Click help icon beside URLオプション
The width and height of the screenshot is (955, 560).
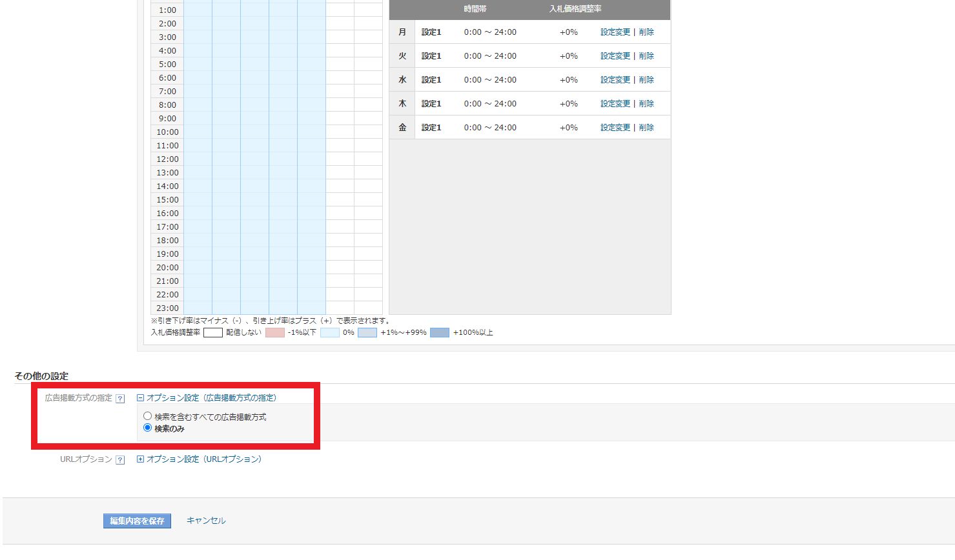tap(120, 460)
